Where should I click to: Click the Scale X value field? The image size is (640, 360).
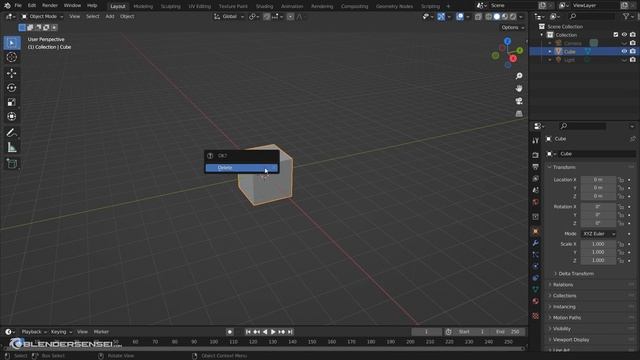point(598,244)
